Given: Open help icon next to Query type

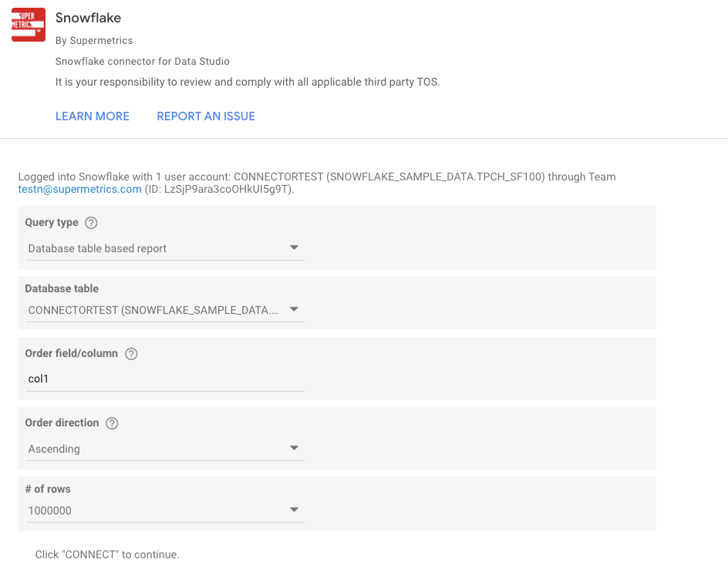Looking at the screenshot, I should pos(91,223).
